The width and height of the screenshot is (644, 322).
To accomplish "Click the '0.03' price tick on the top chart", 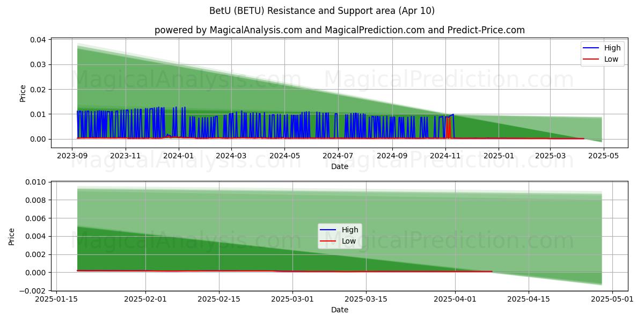I will click(x=38, y=65).
